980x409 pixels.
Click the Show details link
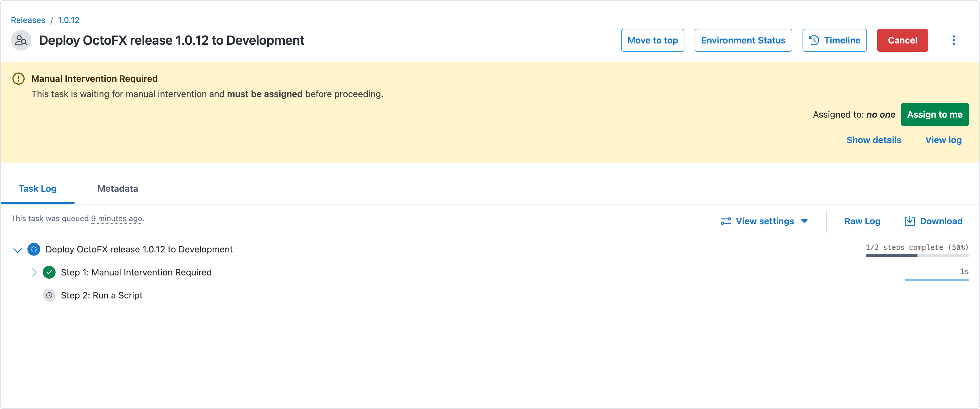tap(873, 140)
